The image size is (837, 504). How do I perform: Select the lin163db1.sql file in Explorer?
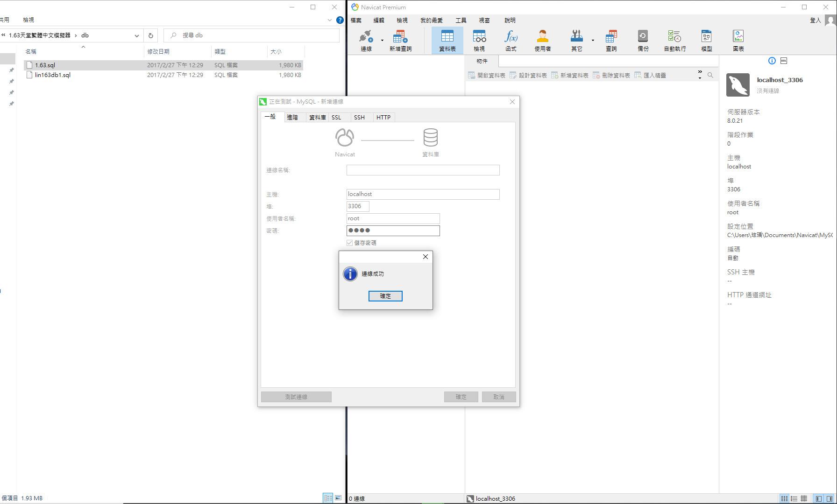click(163, 75)
